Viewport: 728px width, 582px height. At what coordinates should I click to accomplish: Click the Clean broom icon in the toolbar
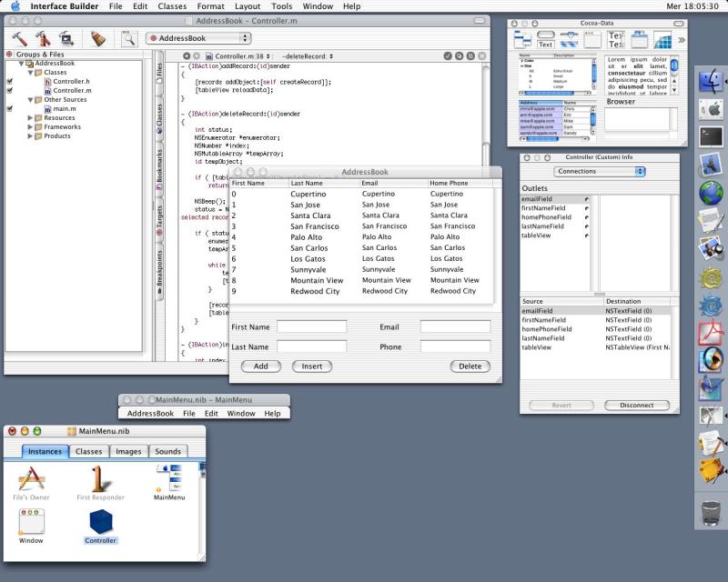pos(97,38)
